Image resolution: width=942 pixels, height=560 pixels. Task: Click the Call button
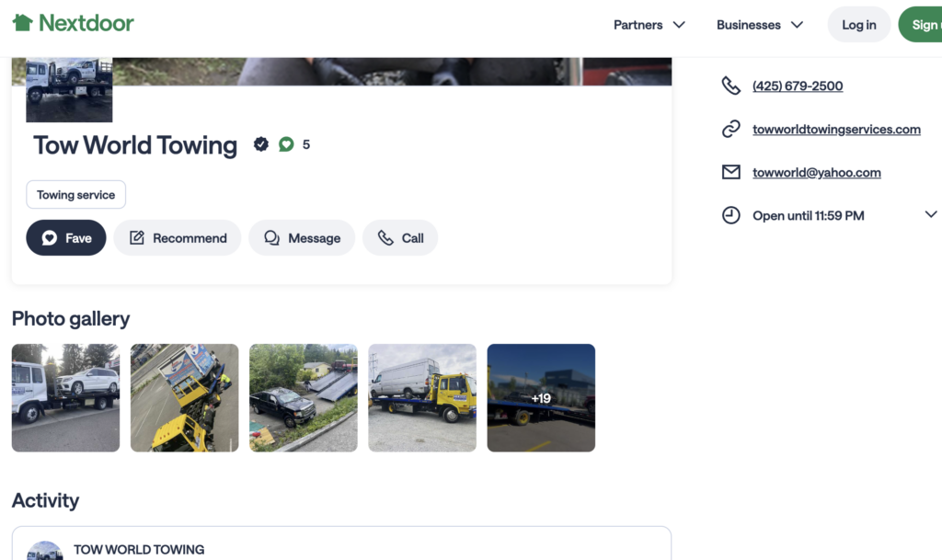pos(400,237)
